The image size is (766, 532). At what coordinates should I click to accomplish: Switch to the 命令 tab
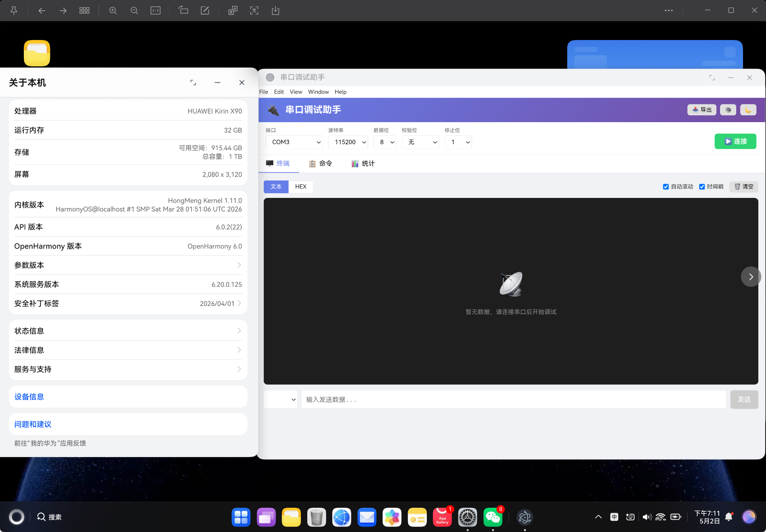[x=320, y=163]
